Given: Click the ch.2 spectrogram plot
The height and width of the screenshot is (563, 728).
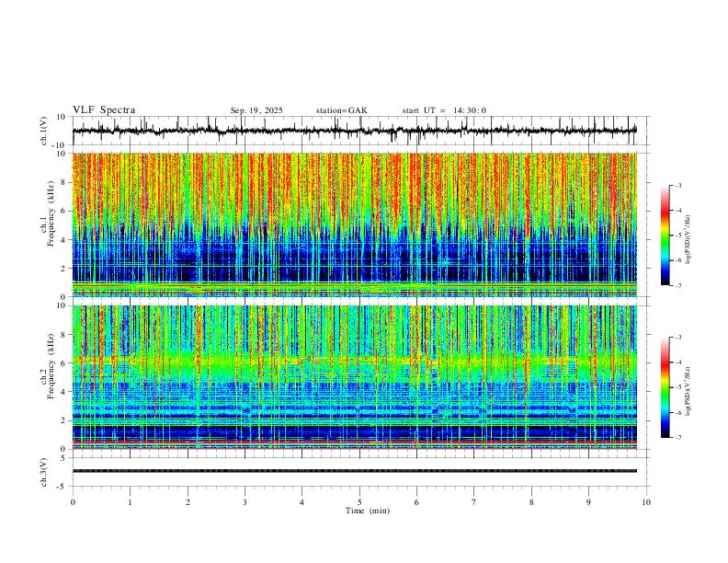Looking at the screenshot, I should pyautogui.click(x=355, y=377).
